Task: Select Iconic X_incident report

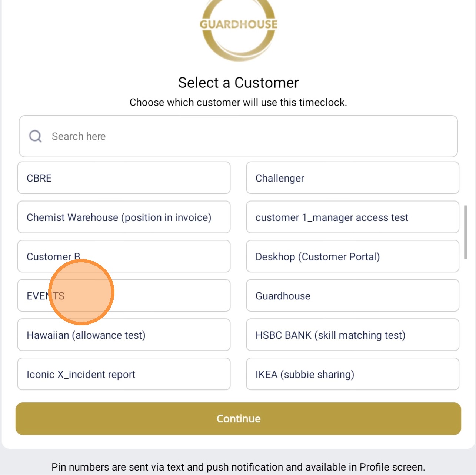Action: pyautogui.click(x=124, y=374)
